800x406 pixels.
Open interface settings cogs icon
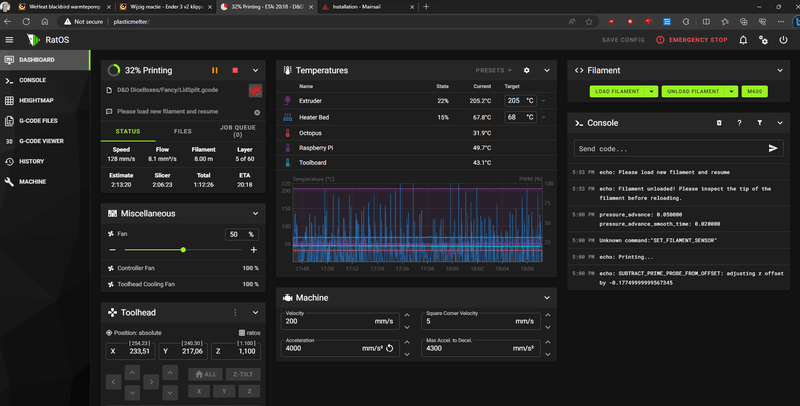click(765, 40)
